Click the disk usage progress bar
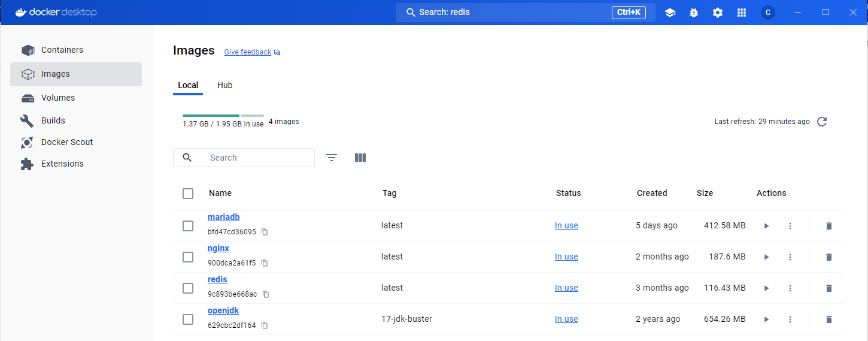The height and width of the screenshot is (341, 868). pos(223,115)
